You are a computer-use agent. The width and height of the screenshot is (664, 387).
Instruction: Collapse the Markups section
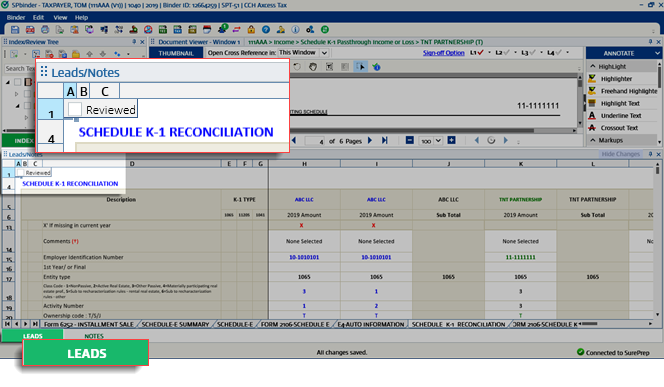pos(593,140)
